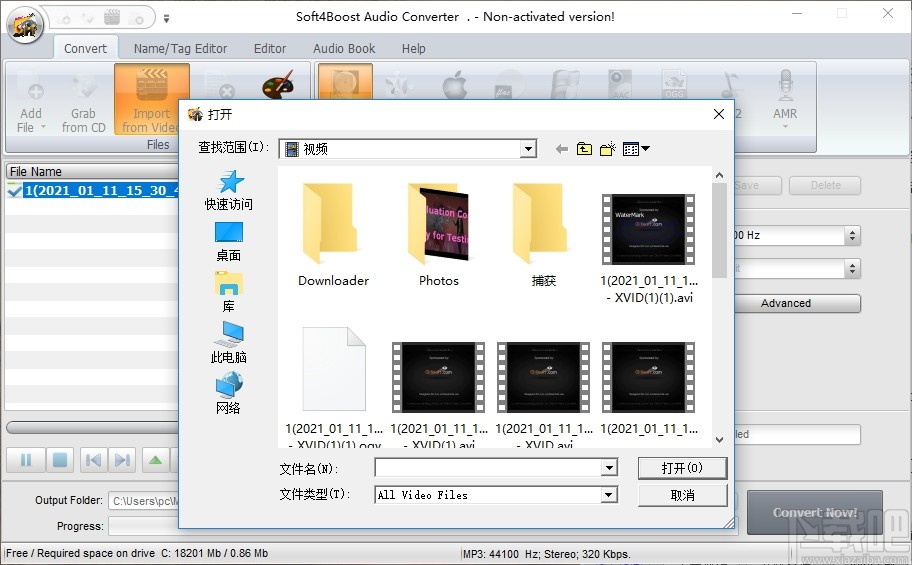Expand the 查找范围 location dropdown
The image size is (912, 565).
pos(528,149)
